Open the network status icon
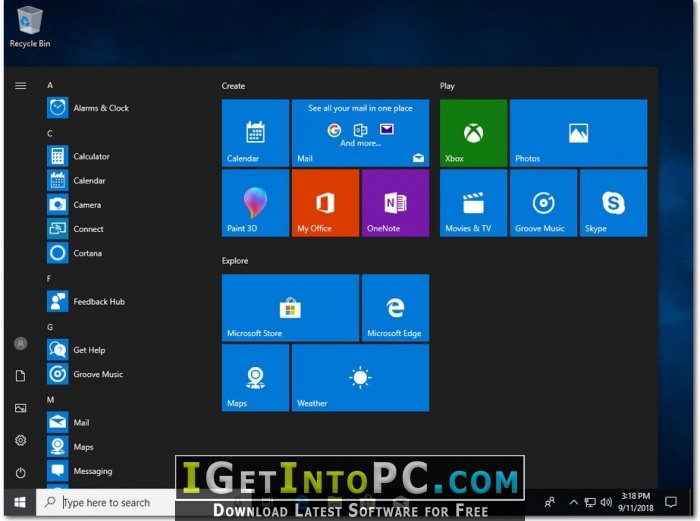Image resolution: width=700 pixels, height=521 pixels. pyautogui.click(x=590, y=503)
